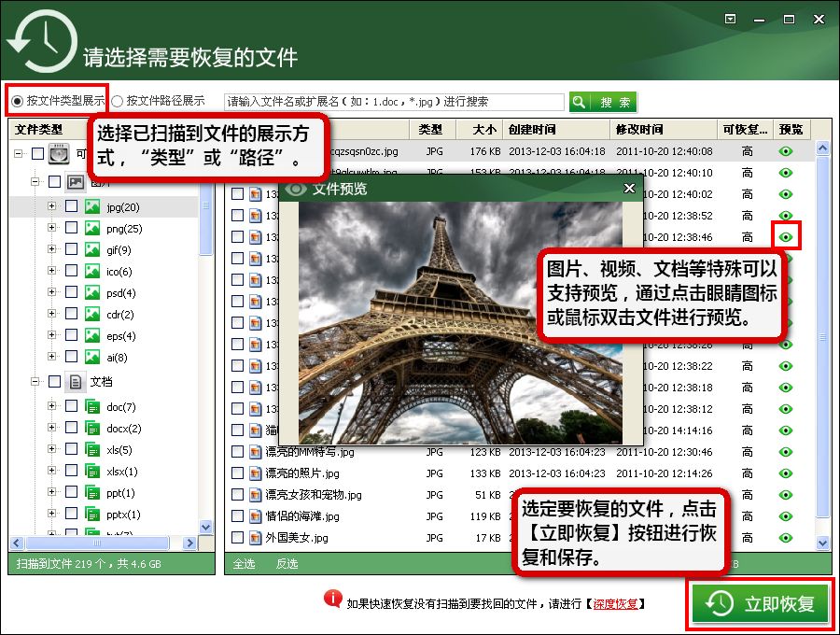Screen dimensions: 840x635
Task: Check the png(25) checkbox
Action: click(71, 228)
